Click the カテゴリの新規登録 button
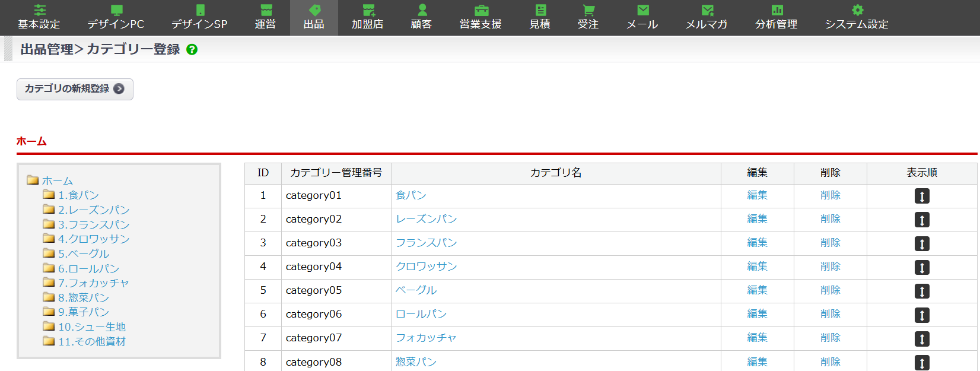The image size is (980, 371). pyautogui.click(x=75, y=89)
